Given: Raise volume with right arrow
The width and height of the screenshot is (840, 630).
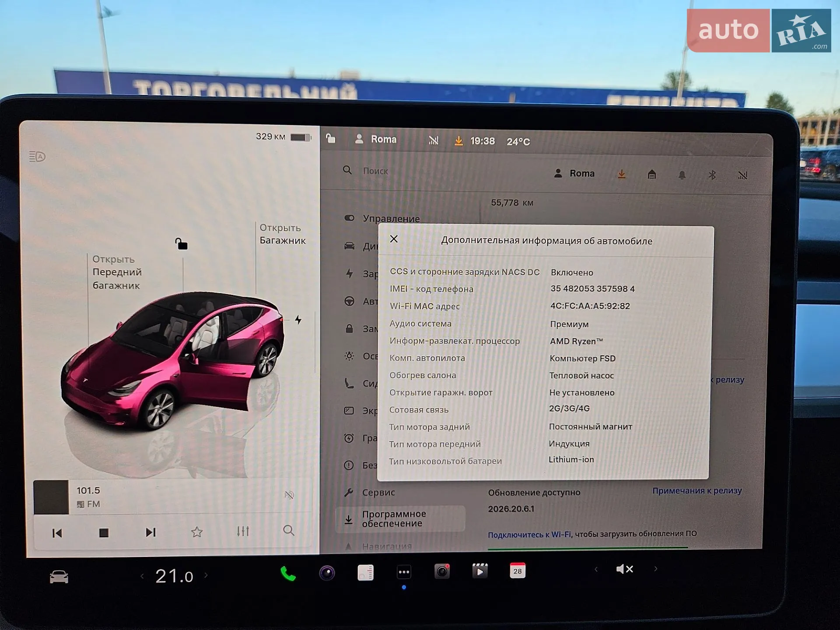Looking at the screenshot, I should pyautogui.click(x=655, y=569).
